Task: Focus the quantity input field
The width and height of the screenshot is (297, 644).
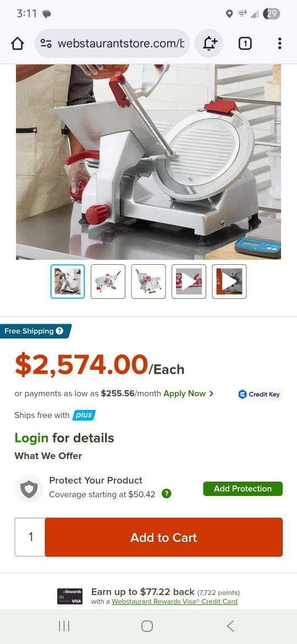Action: point(30,537)
